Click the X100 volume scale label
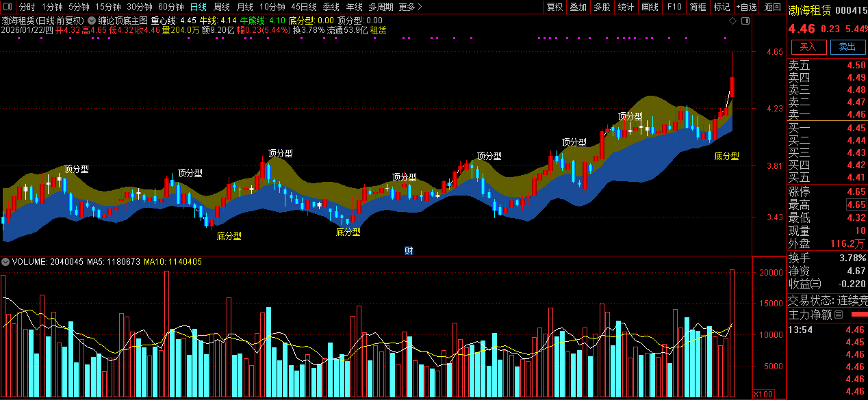 coord(762,394)
